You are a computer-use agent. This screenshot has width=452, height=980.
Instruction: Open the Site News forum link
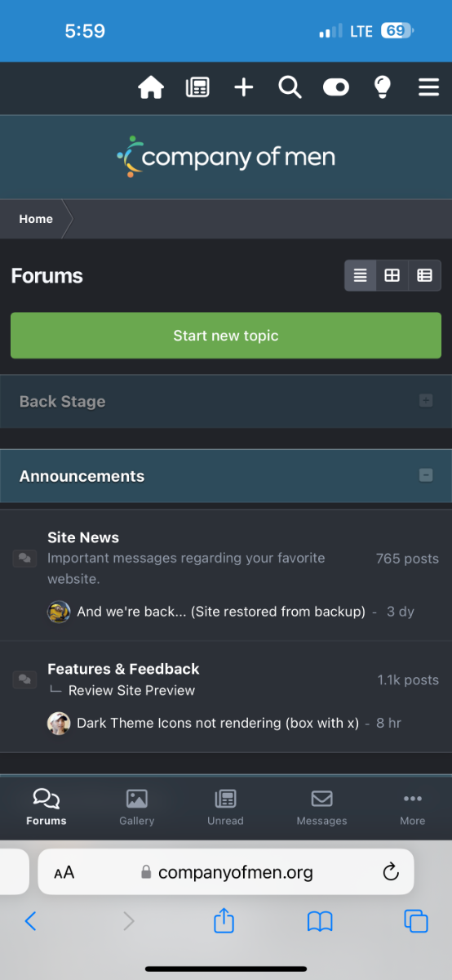83,537
